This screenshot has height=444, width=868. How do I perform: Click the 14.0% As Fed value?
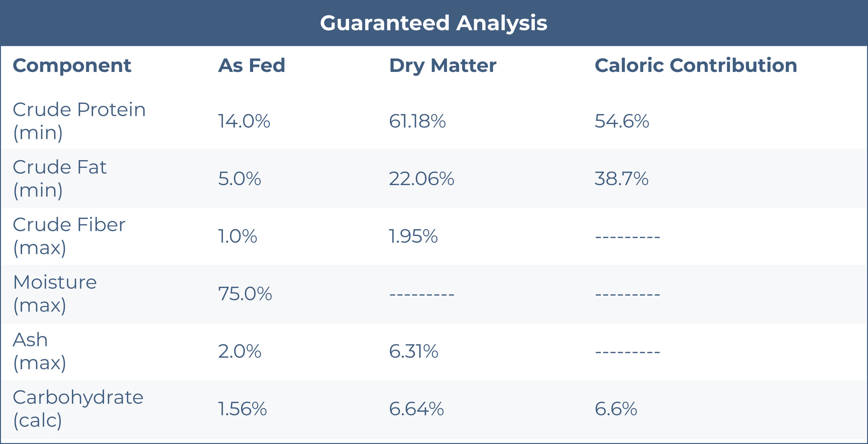[244, 121]
